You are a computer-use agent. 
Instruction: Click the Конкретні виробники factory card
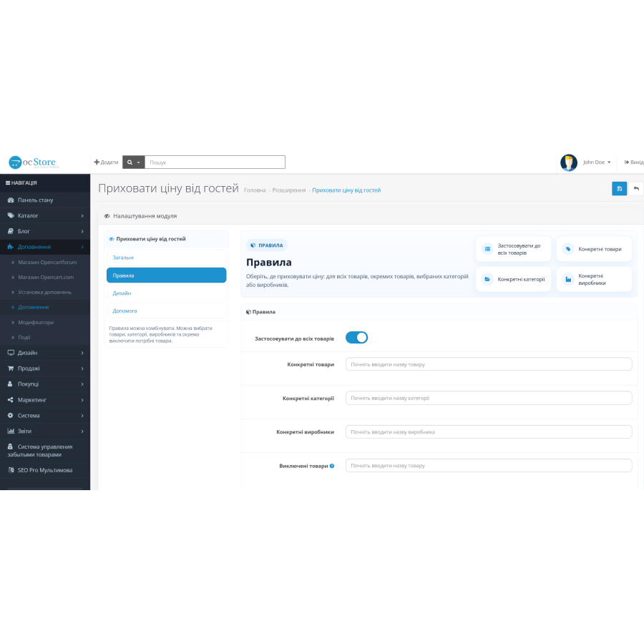(x=594, y=279)
